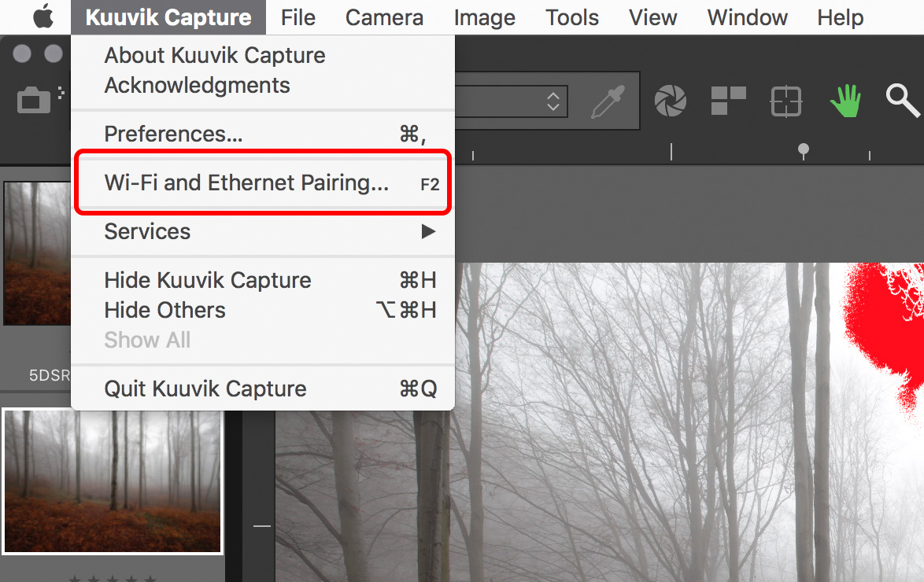Open the Help menu

pos(841,17)
